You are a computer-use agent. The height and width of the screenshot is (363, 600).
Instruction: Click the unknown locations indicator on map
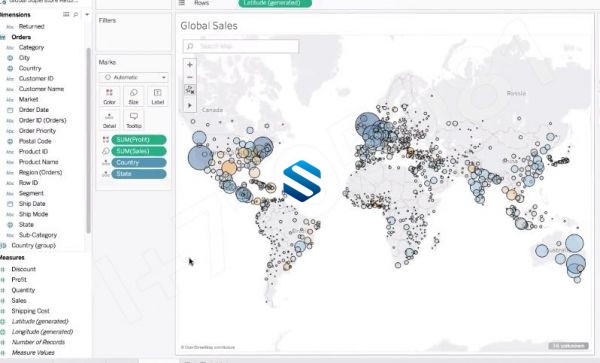568,345
